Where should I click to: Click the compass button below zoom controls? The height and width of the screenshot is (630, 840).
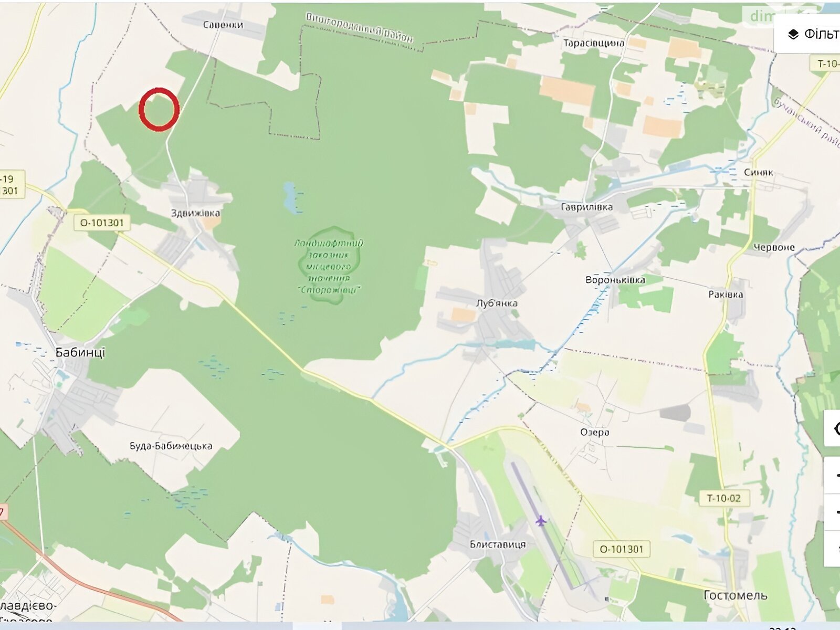pos(833,549)
